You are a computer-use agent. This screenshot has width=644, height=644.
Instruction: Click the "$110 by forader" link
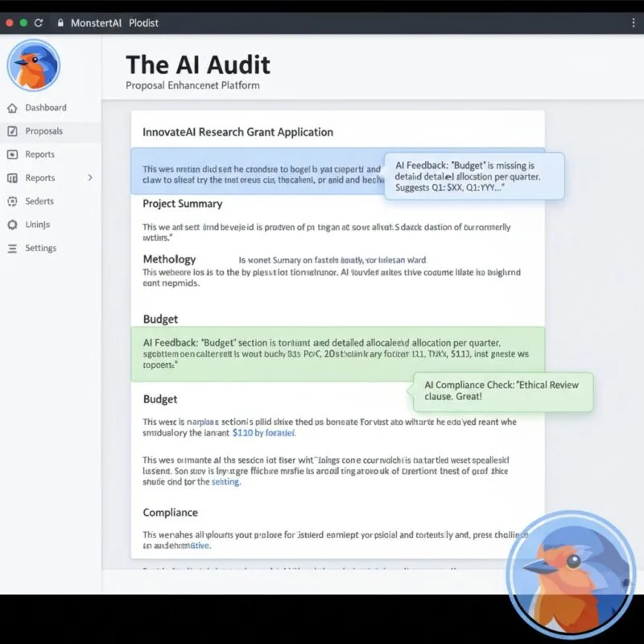264,432
